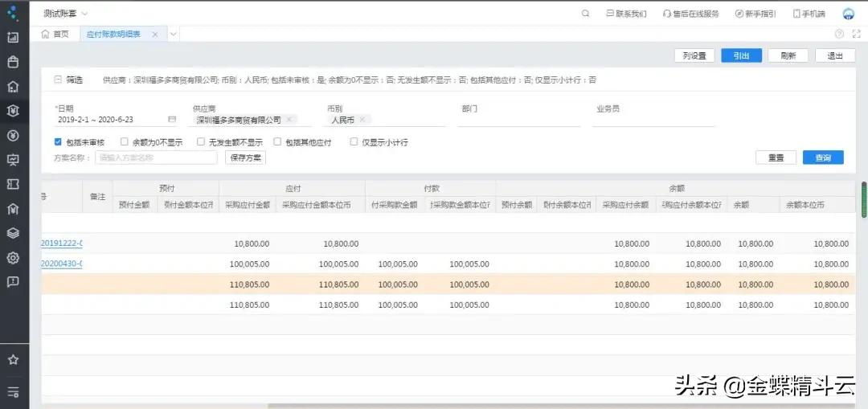Click the horizontal scrollbar at table bottom
Screen dimensions: 868x409
click(559, 406)
